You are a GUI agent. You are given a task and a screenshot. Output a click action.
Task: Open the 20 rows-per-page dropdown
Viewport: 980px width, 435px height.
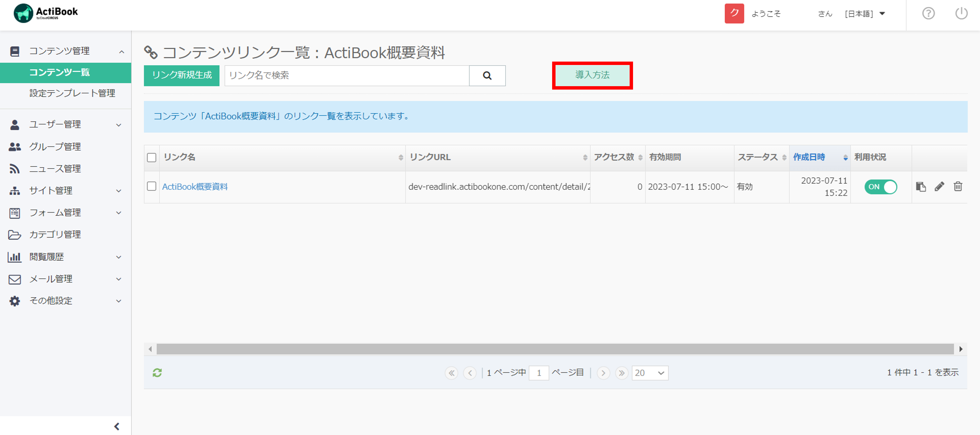coord(650,373)
